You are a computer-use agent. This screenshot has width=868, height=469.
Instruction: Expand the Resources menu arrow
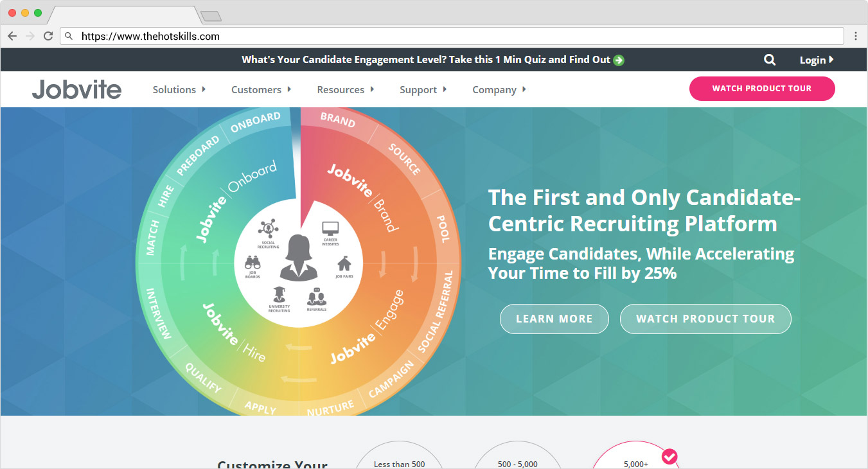[372, 89]
